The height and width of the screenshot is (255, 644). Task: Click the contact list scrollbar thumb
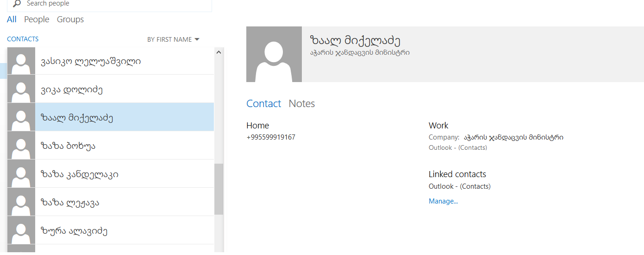(219, 189)
